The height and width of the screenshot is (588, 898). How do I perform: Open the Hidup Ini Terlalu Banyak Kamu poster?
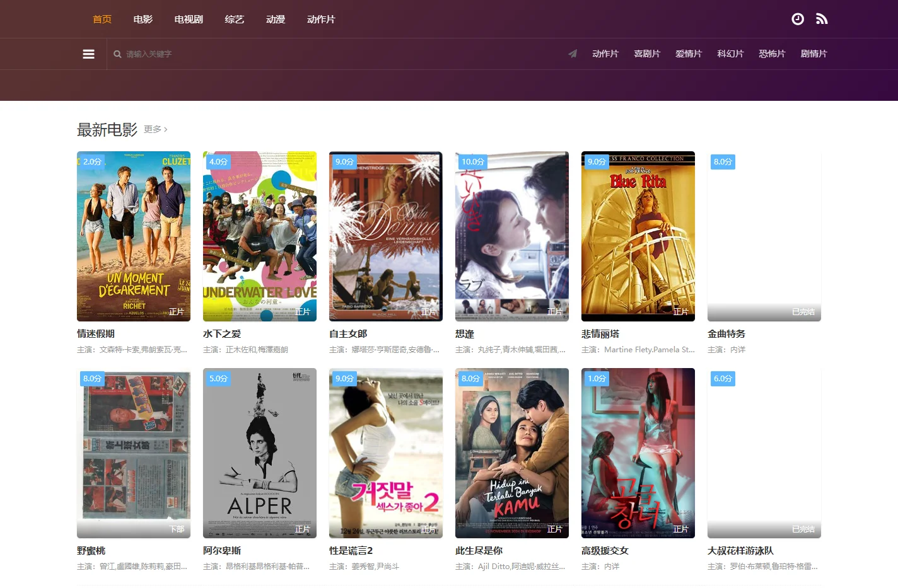click(512, 453)
